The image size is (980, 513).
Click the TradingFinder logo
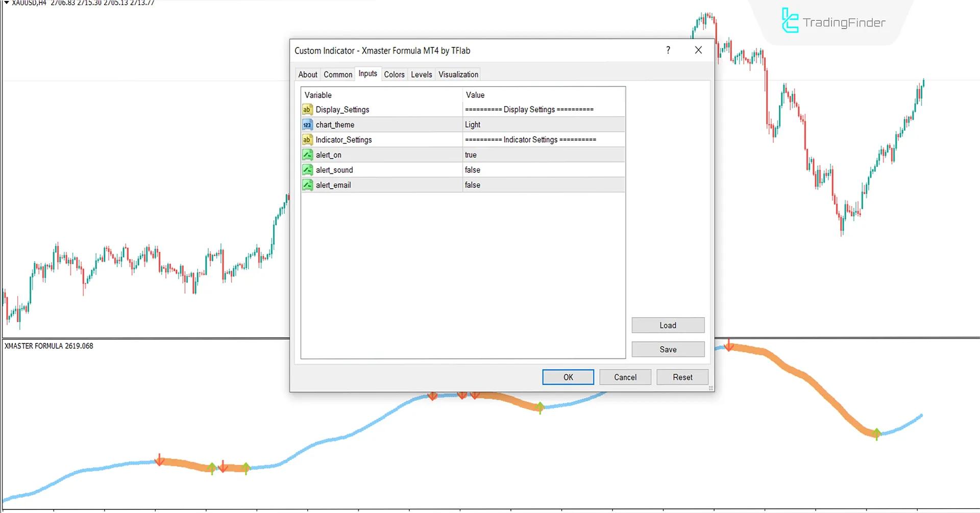pyautogui.click(x=832, y=21)
